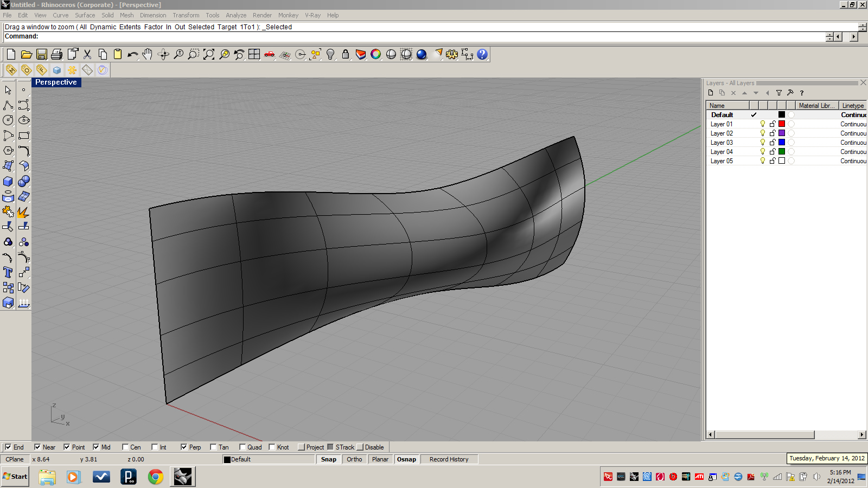Click the Rhinoceros icon in the Windows taskbar
The height and width of the screenshot is (488, 868).
[182, 477]
